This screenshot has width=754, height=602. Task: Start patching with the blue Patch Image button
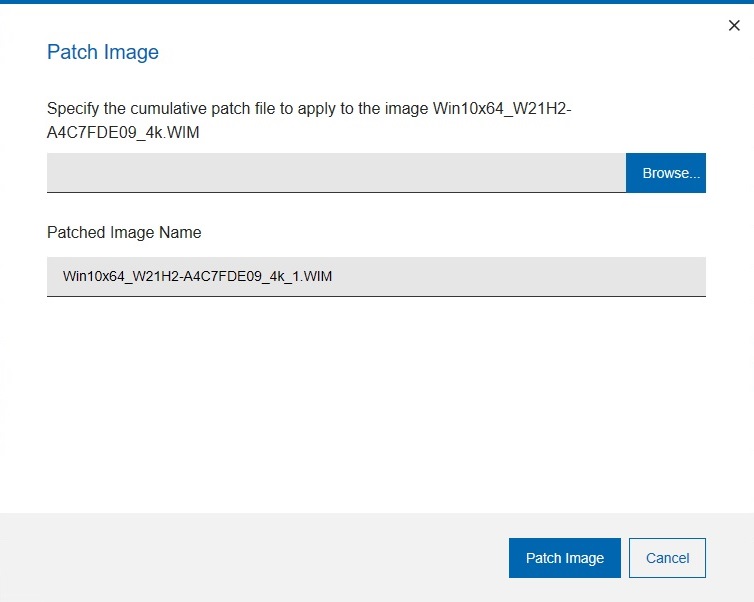565,558
